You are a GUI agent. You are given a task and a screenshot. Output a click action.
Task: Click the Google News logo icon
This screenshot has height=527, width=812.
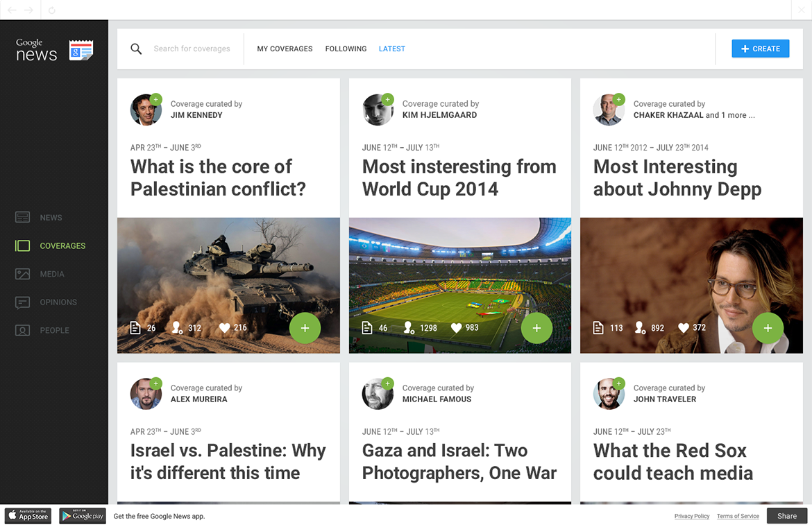[81, 50]
